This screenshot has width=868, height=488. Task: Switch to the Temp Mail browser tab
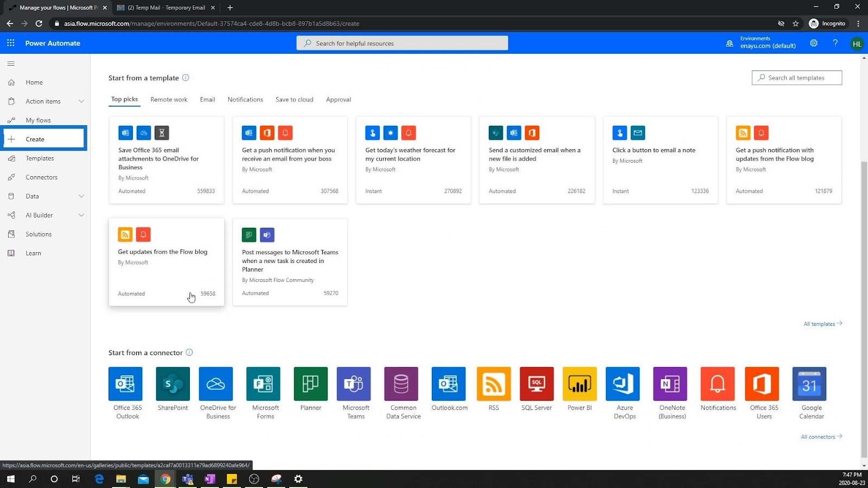pos(165,8)
